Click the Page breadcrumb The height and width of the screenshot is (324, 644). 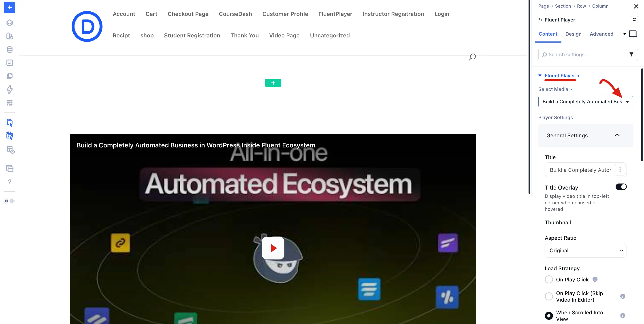click(x=544, y=6)
